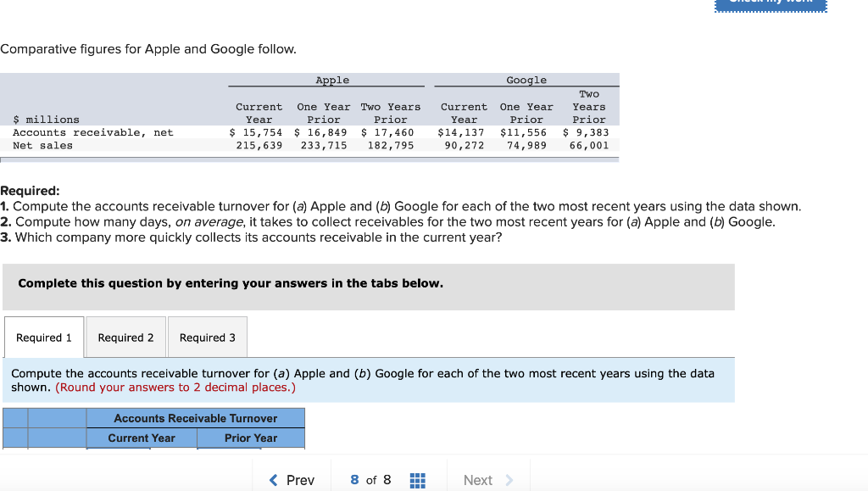Click the Prior Year answer input cell
Image resolution: width=868 pixels, height=491 pixels.
point(251,452)
